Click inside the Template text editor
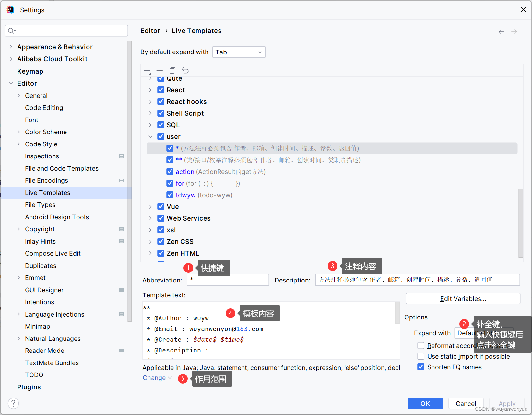Viewport: 532px width, 415px height. pyautogui.click(x=268, y=330)
